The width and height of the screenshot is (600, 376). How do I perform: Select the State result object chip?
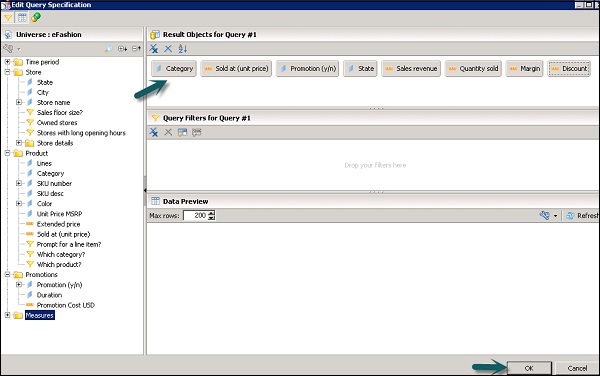[x=360, y=69]
